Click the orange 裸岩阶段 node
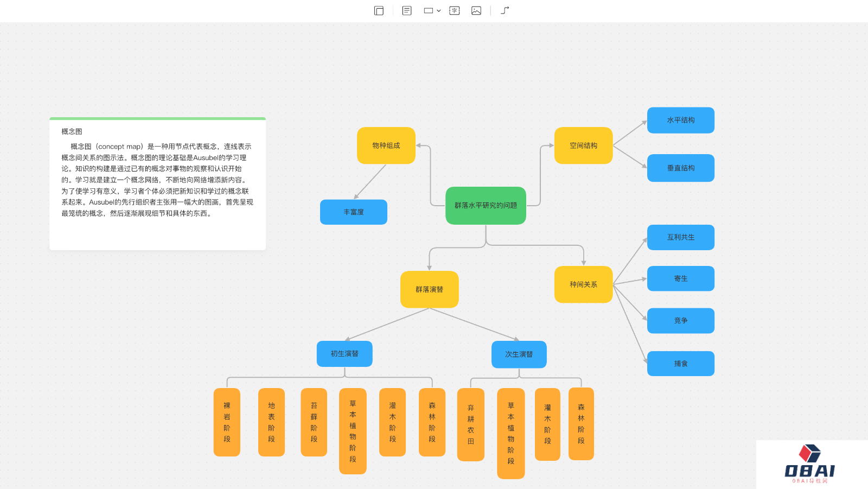This screenshot has width=868, height=489. pos(227,422)
